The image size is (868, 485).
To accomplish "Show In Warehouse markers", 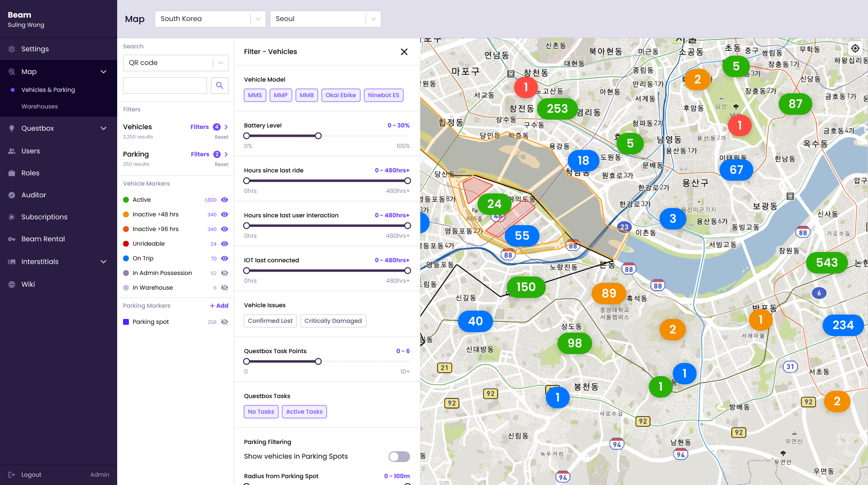I will 225,288.
